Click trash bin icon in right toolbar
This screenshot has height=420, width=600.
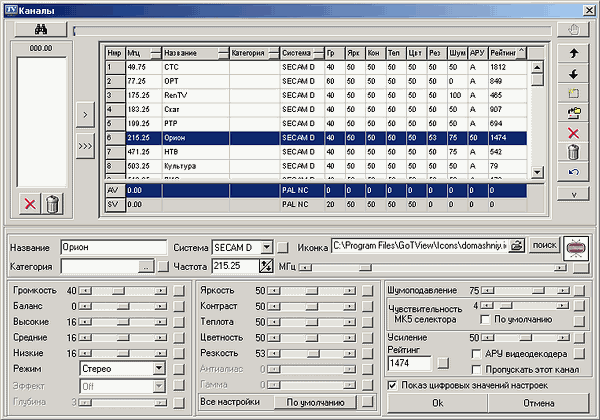(x=571, y=152)
